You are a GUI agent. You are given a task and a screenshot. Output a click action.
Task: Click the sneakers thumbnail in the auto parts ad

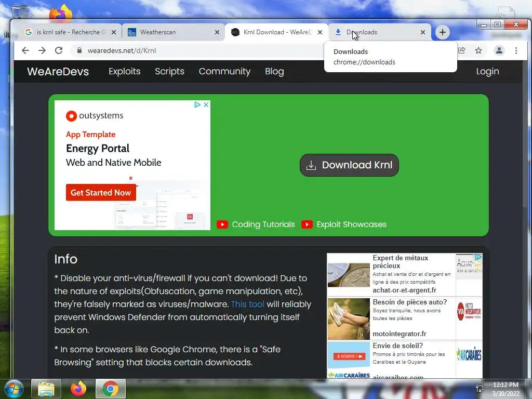click(x=349, y=319)
